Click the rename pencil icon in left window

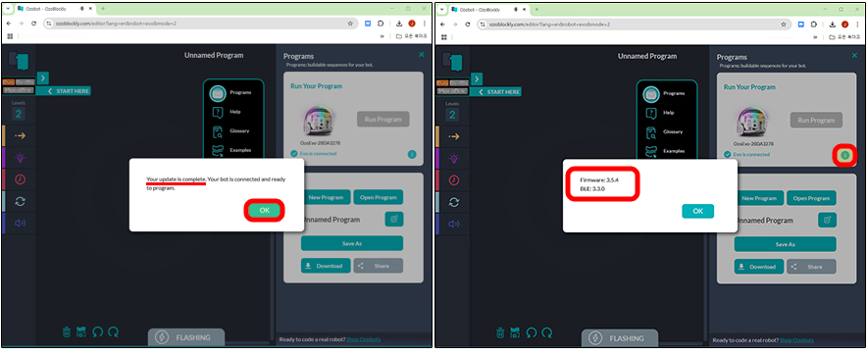point(394,219)
